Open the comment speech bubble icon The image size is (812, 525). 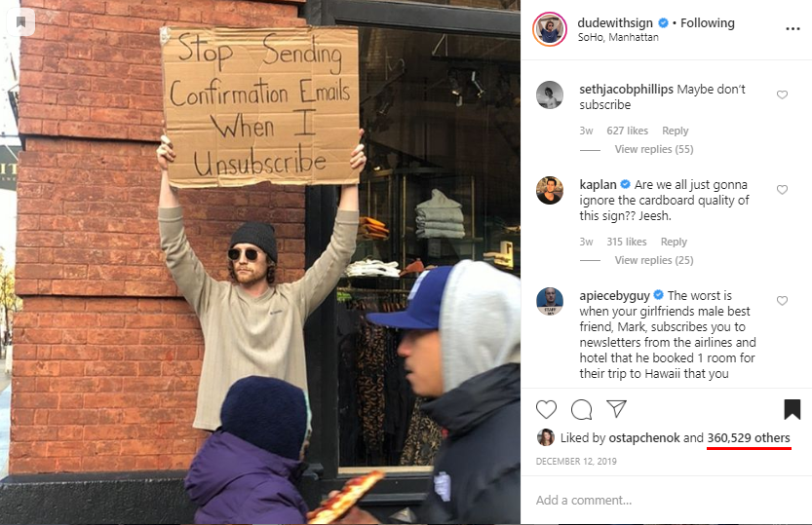coord(582,409)
